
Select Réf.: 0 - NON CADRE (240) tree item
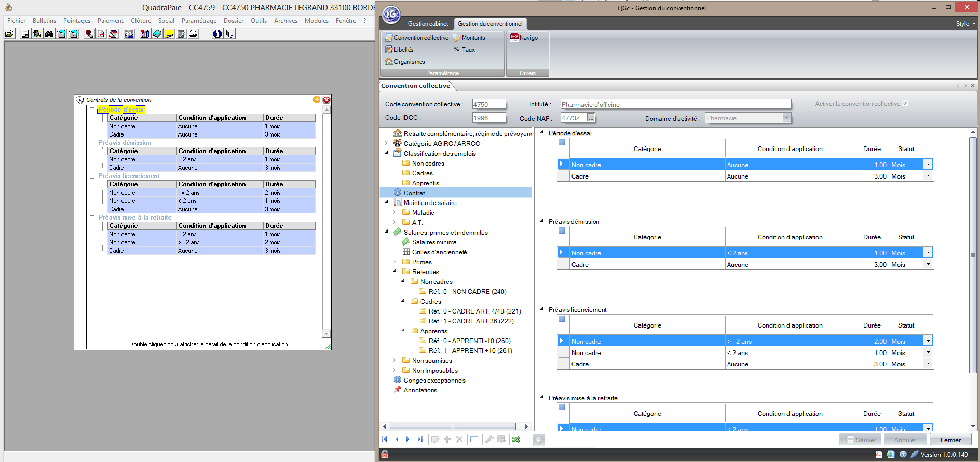click(467, 291)
